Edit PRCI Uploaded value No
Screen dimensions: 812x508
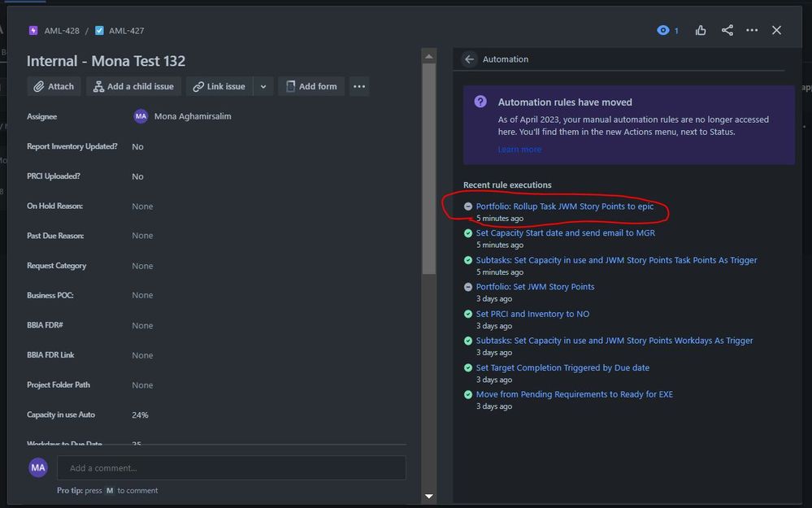[137, 176]
